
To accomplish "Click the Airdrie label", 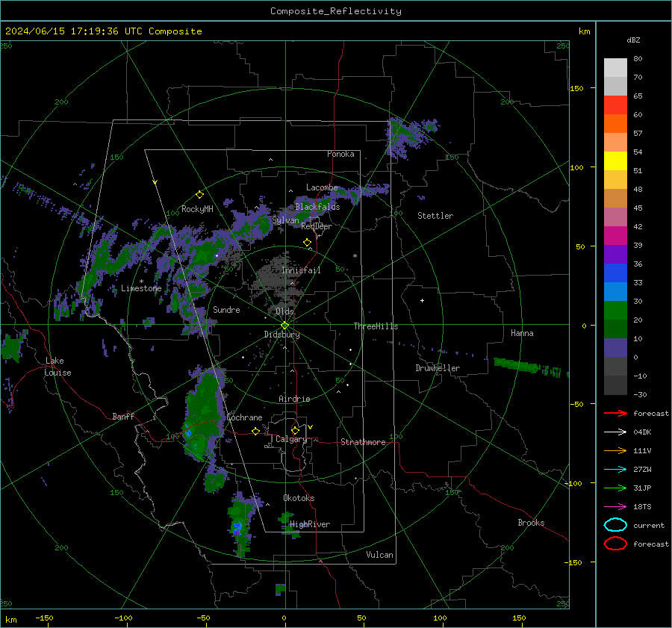I will 294,399.
